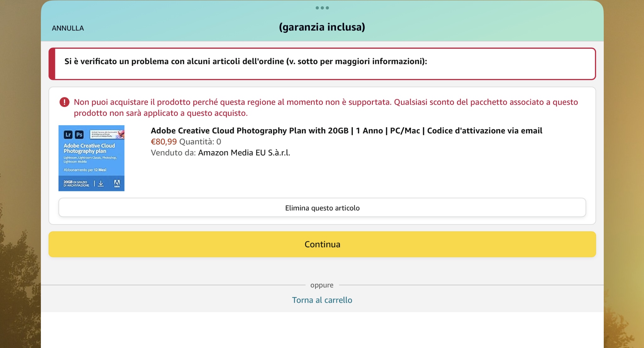Screen dimensions: 644x348
Task: Click the €80,99 price text
Action: [x=164, y=142]
